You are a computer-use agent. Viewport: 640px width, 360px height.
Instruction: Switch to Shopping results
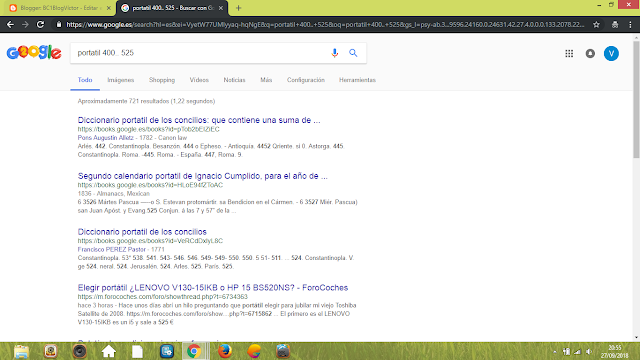point(162,80)
